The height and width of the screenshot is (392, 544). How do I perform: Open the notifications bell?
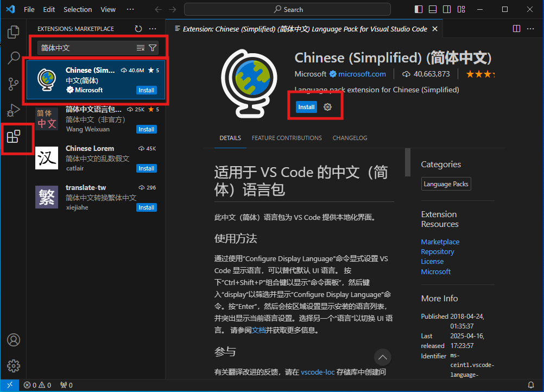[x=531, y=385]
